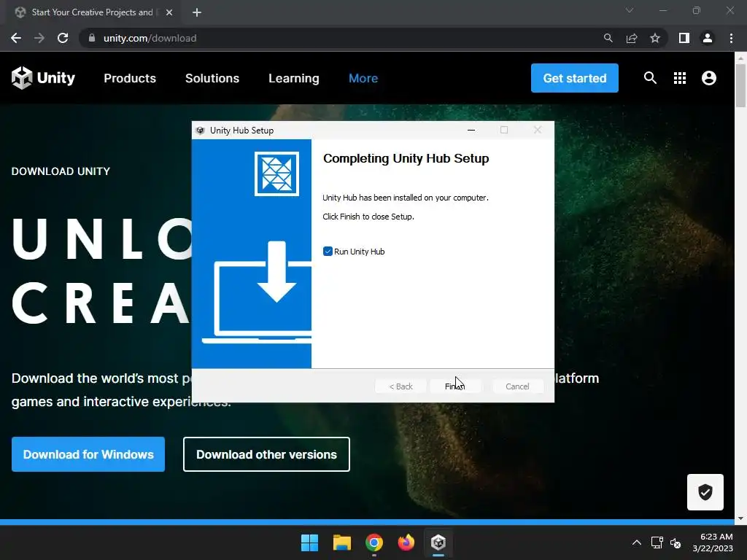747x560 pixels.
Task: Open the Unity apps grid icon
Action: pos(680,78)
